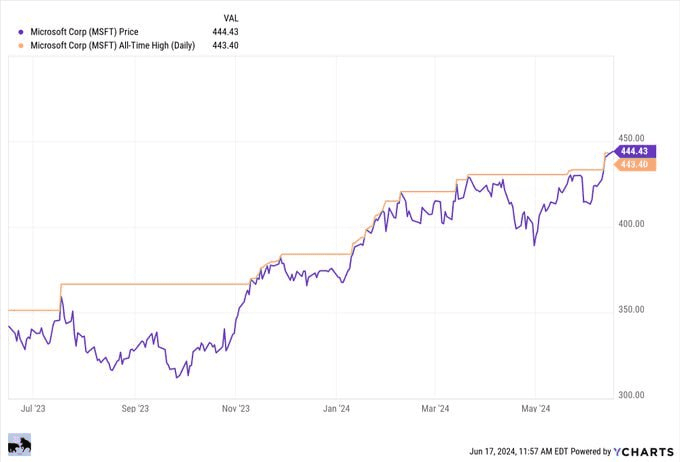This screenshot has width=680, height=462.
Task: Click the Jun 17, 2024 timestamp text
Action: [508, 449]
